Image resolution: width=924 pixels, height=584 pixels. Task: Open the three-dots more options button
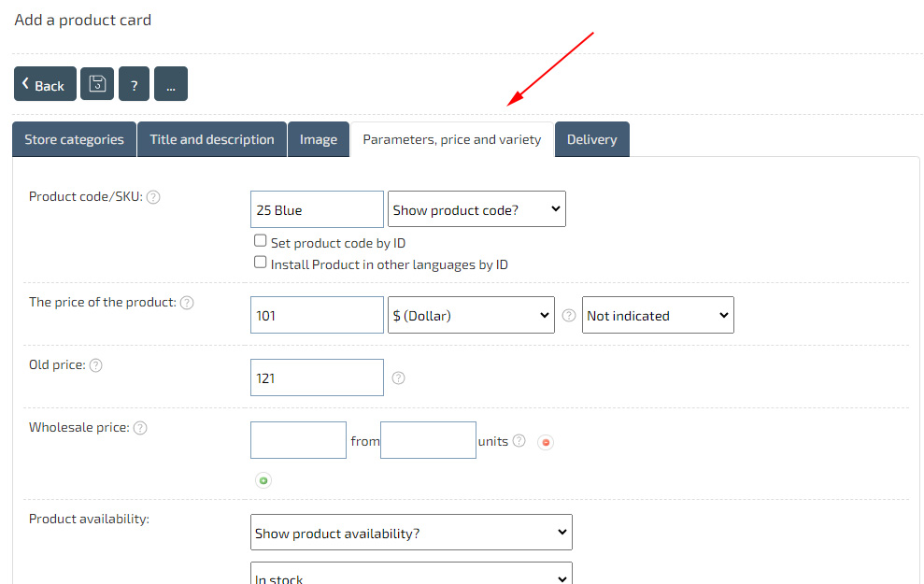tap(171, 84)
